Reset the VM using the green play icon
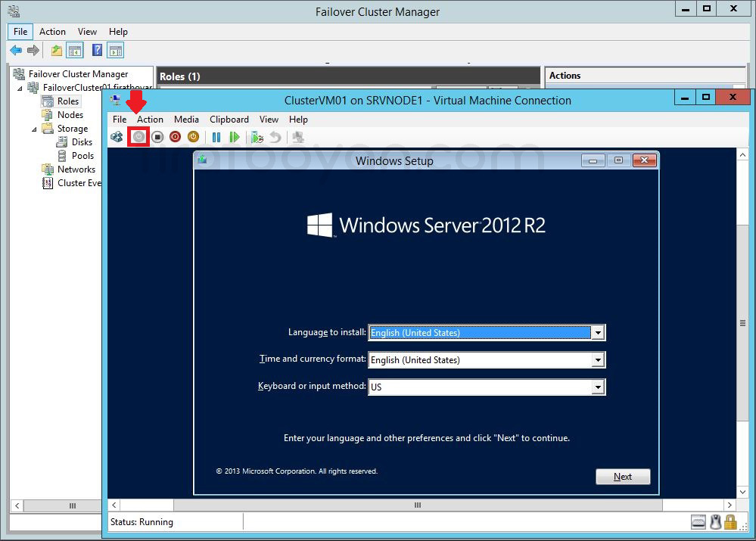Screen dimensions: 756x541 click(235, 138)
